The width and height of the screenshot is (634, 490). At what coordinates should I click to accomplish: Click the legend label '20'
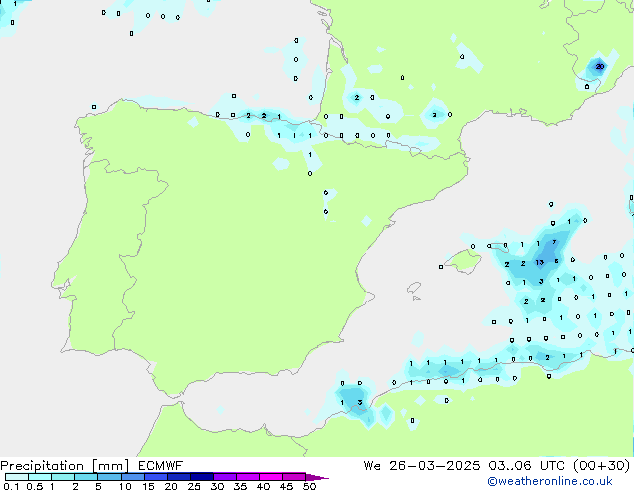pyautogui.click(x=171, y=486)
